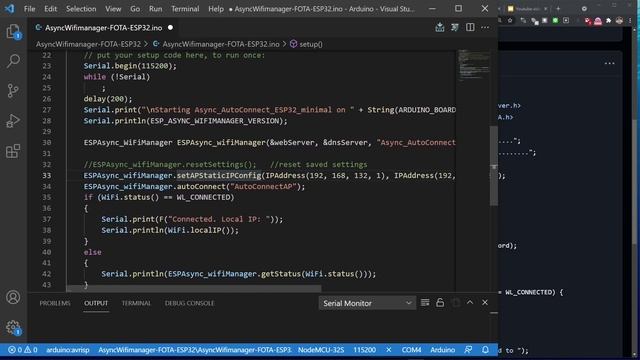Click the AsyncWifimanager-FOTA-ESP32 folder breadcrumb

[88, 44]
